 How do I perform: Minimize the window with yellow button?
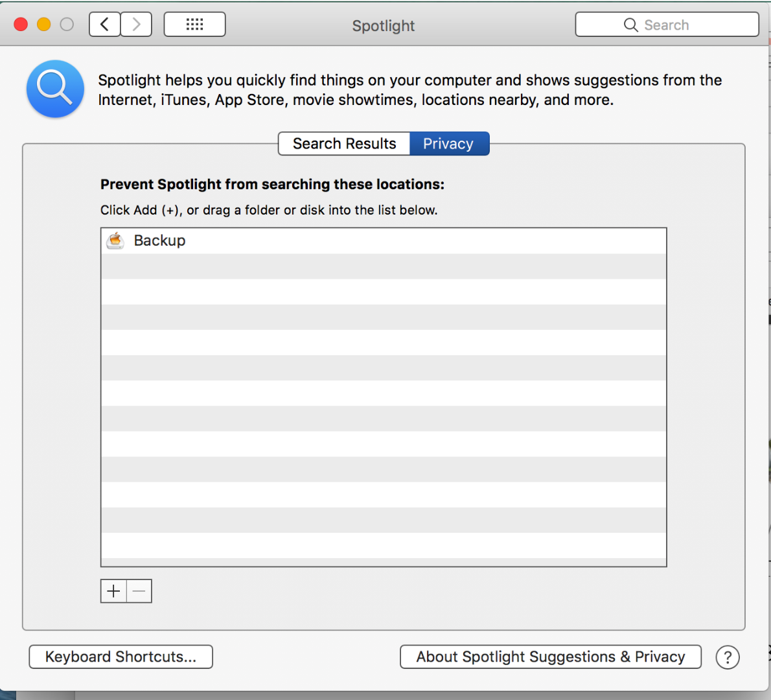pos(44,24)
